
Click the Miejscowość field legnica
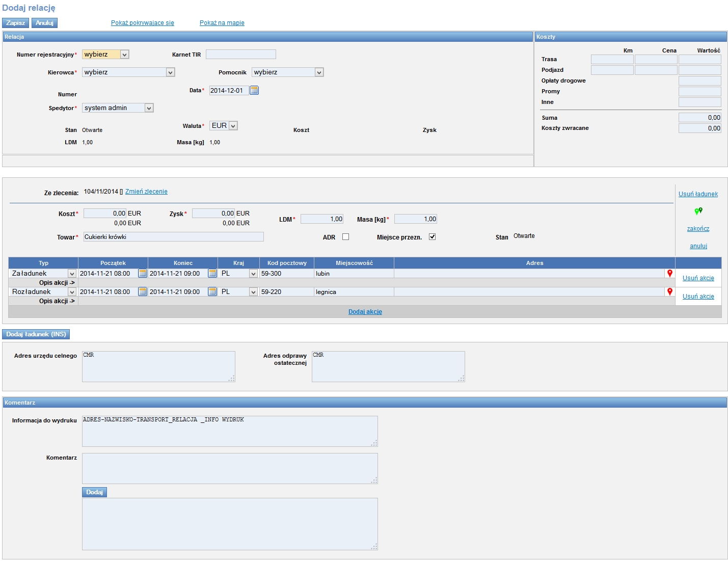[x=354, y=292]
